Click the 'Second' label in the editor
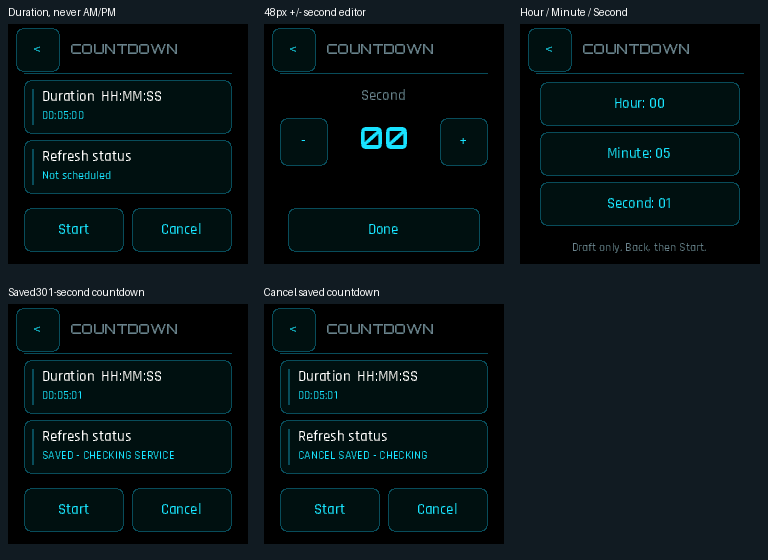 click(x=384, y=95)
